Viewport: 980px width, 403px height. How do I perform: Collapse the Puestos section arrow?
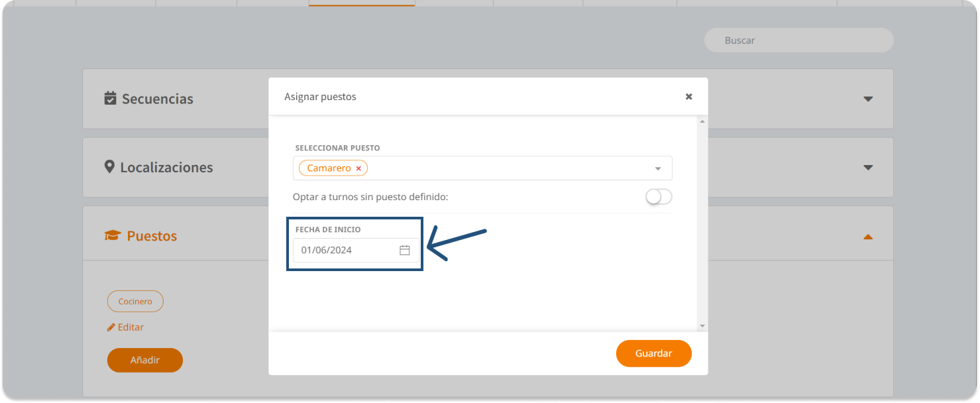tap(868, 237)
